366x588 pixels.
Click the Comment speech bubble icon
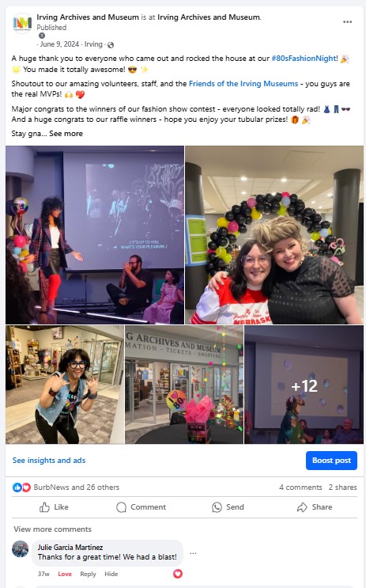click(x=122, y=507)
